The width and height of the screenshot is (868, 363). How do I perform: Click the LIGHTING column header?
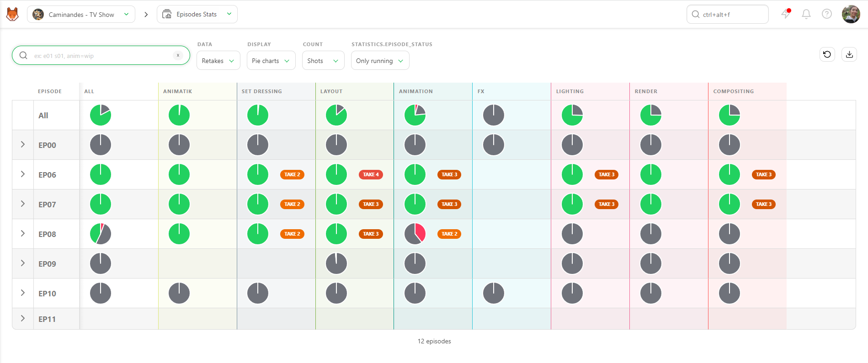click(570, 91)
